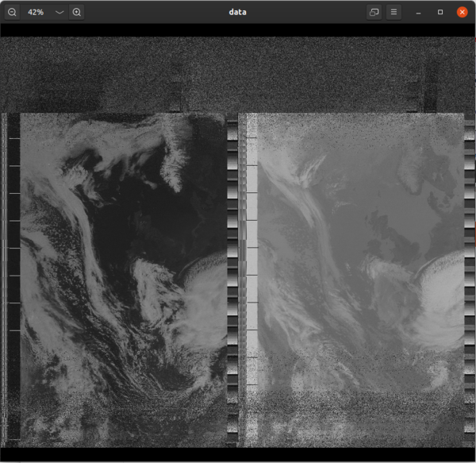
Task: Minimize the data image viewer window
Action: pyautogui.click(x=418, y=12)
